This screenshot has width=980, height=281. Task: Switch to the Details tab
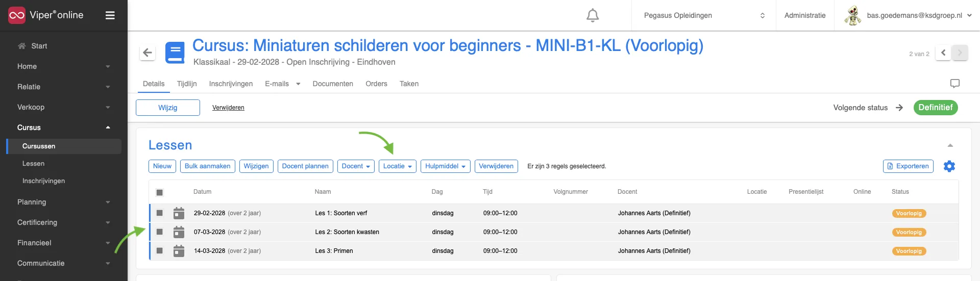click(154, 84)
